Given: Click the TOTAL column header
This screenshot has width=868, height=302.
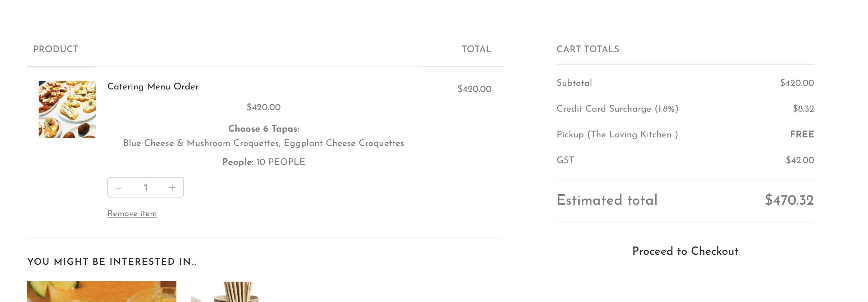Looking at the screenshot, I should (x=476, y=49).
